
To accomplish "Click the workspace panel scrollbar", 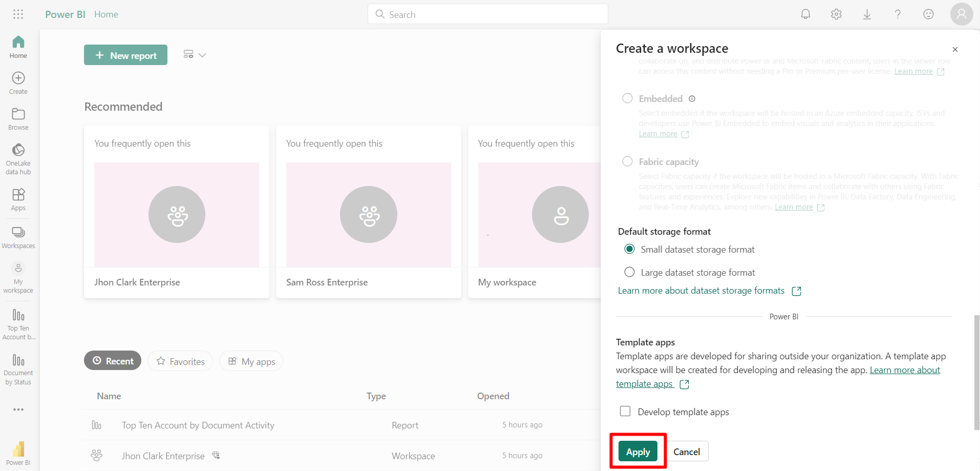I will (x=976, y=373).
